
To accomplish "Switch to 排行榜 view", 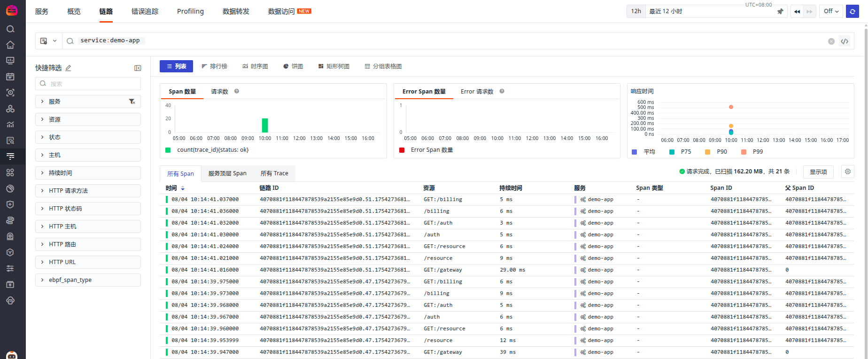I will click(214, 66).
